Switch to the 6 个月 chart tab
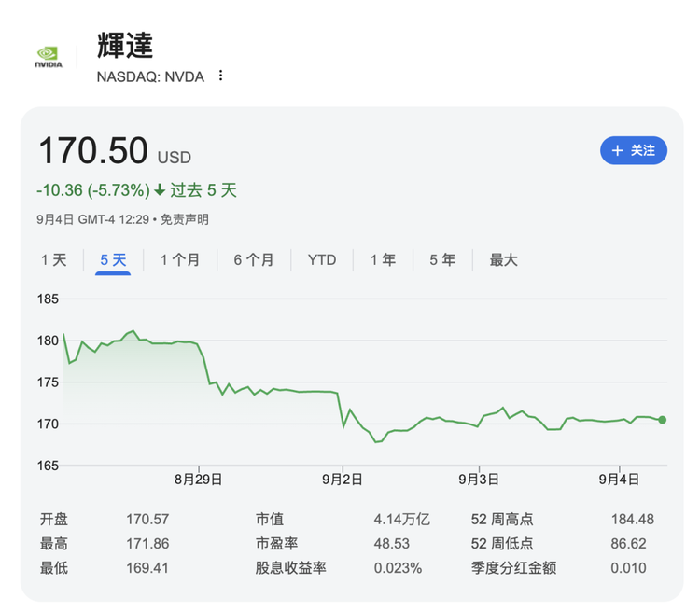 coord(254,260)
